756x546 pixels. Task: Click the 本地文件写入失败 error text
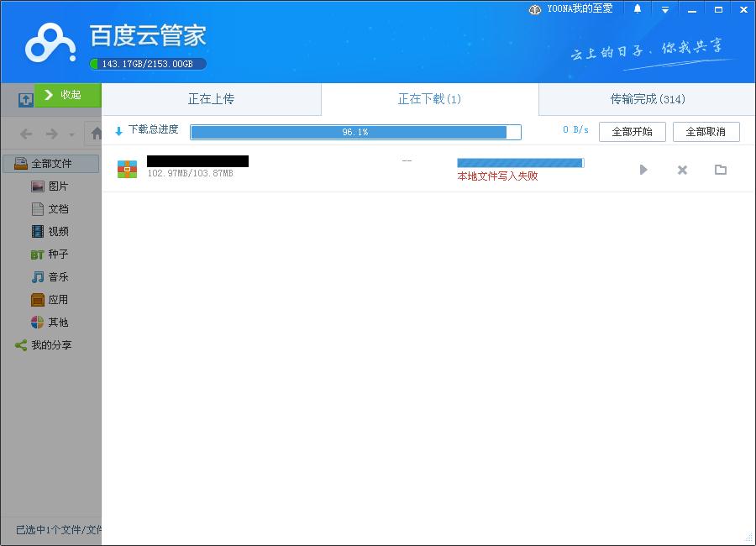coord(497,176)
